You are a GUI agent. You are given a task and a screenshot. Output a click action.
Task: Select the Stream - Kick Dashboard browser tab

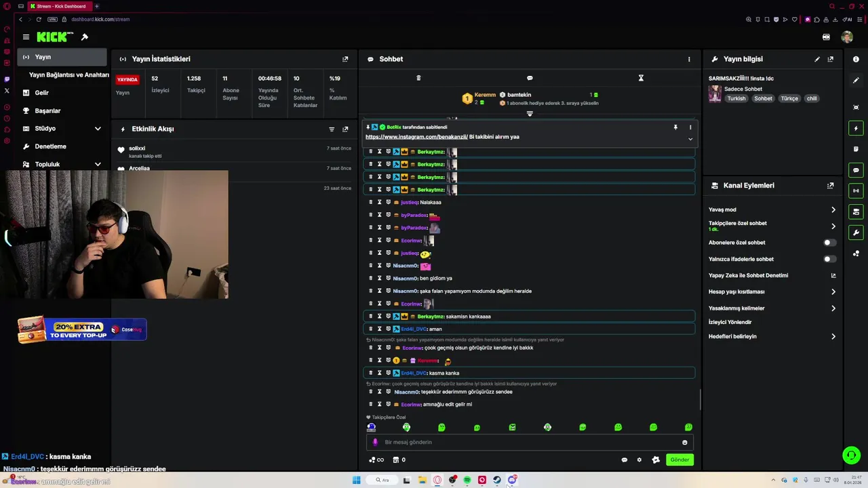(x=60, y=6)
